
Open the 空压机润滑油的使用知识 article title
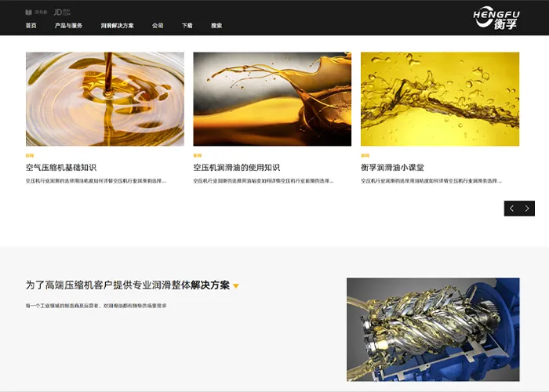coord(236,168)
